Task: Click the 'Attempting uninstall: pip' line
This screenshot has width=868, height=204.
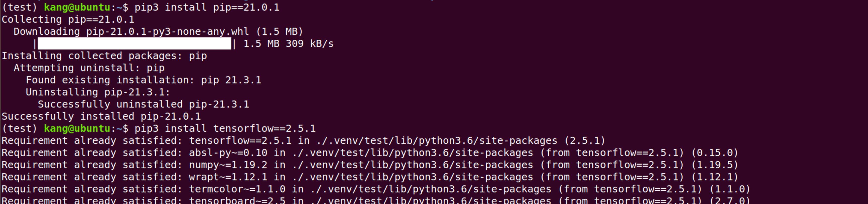Action: coord(89,68)
